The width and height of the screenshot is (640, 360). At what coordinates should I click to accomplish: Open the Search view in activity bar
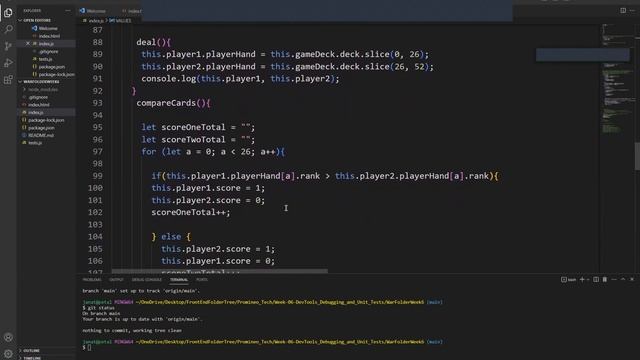click(x=8, y=29)
